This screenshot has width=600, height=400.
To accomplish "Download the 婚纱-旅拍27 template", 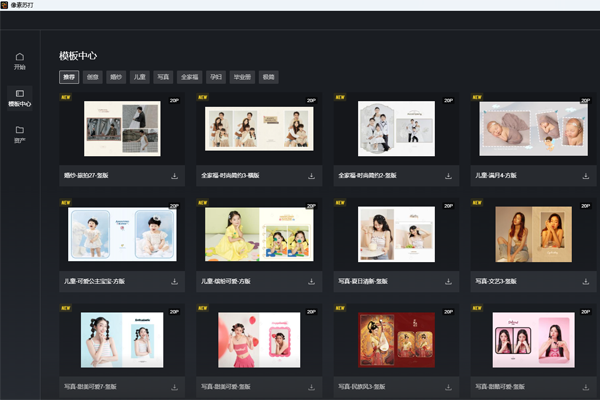I will click(175, 176).
